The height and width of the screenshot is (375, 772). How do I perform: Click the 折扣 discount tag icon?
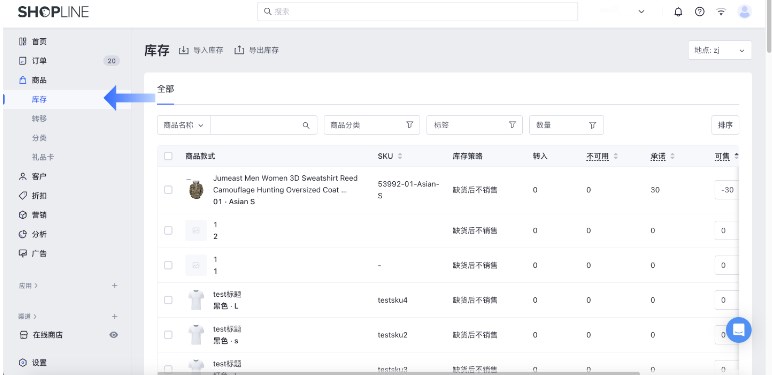pos(23,195)
